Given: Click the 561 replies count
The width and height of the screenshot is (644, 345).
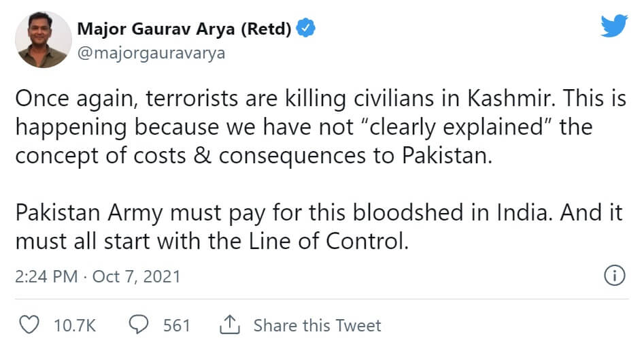Looking at the screenshot, I should coord(177,325).
